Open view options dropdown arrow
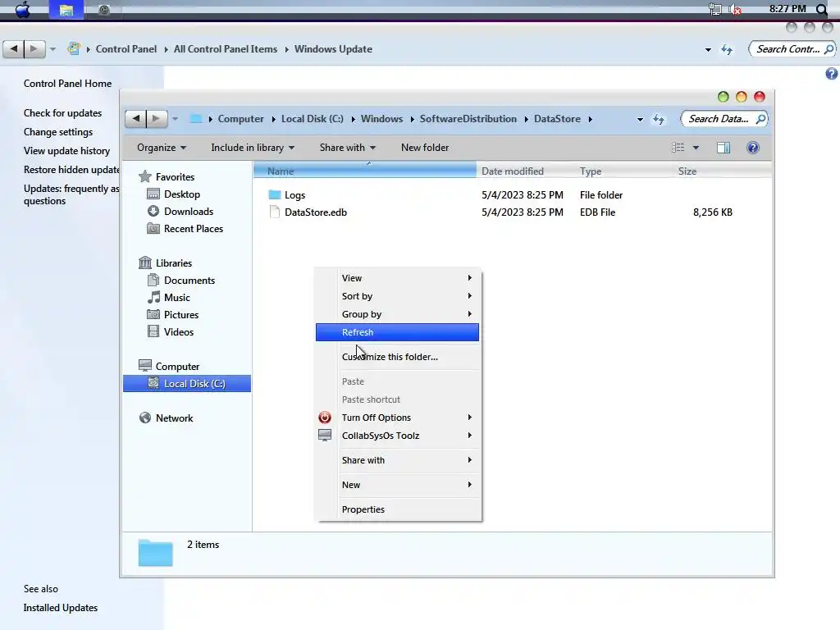 (696, 148)
